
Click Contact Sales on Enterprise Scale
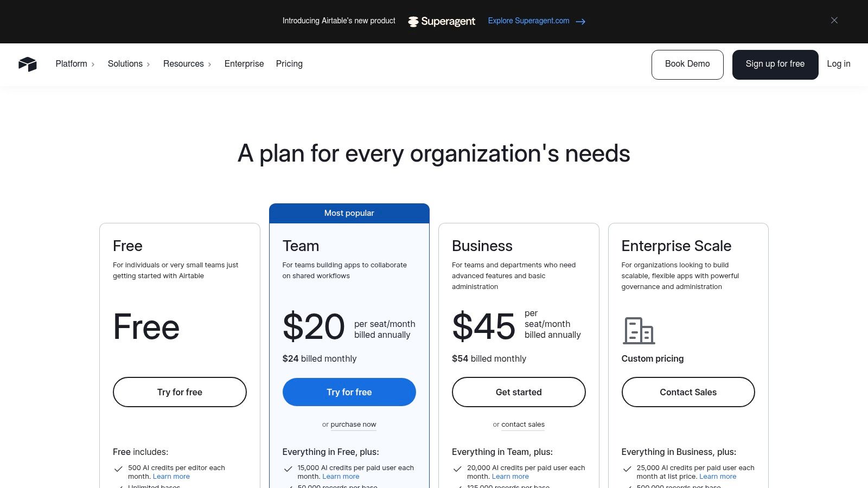point(688,391)
